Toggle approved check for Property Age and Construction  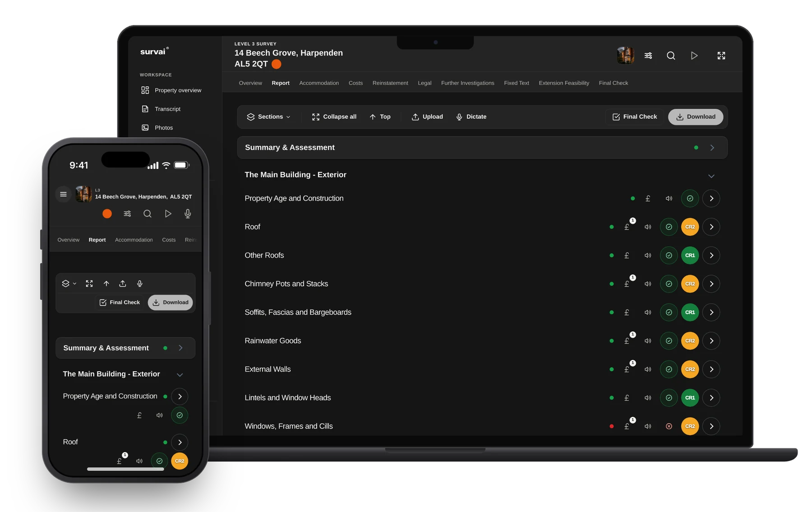pyautogui.click(x=690, y=199)
